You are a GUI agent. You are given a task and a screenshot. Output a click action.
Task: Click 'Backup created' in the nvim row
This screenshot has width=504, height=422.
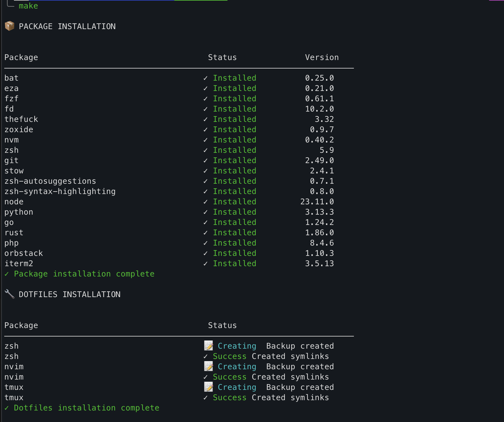300,367
